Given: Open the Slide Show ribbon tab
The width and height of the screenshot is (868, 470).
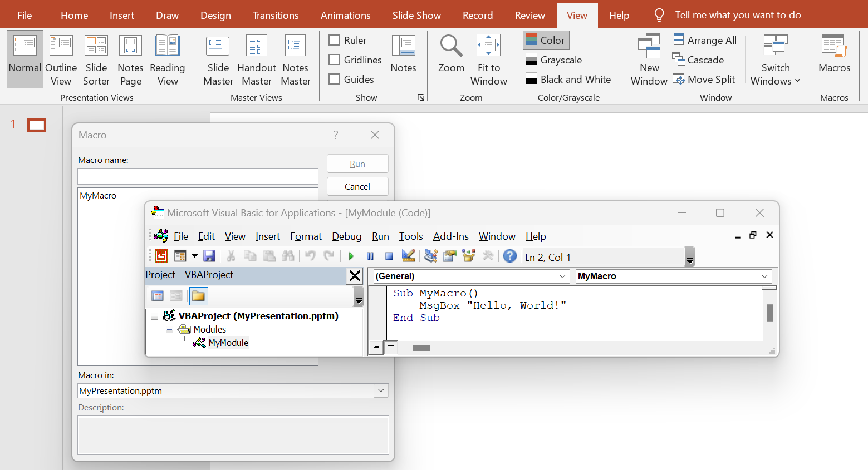Looking at the screenshot, I should coord(416,15).
